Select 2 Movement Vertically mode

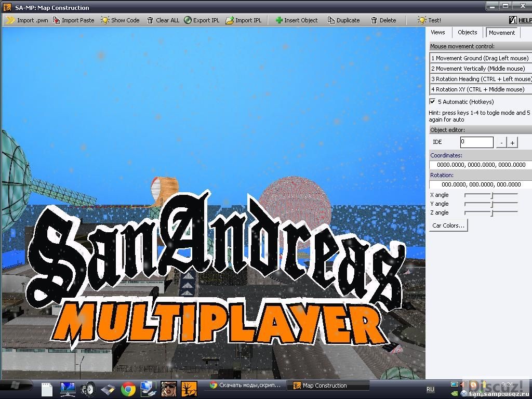pyautogui.click(x=480, y=69)
